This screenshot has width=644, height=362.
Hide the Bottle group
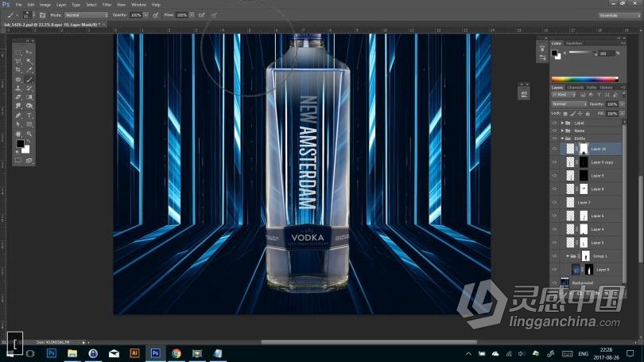point(554,138)
